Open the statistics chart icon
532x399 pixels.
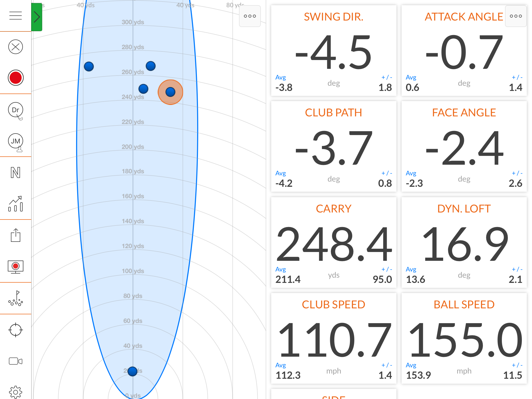click(x=16, y=204)
